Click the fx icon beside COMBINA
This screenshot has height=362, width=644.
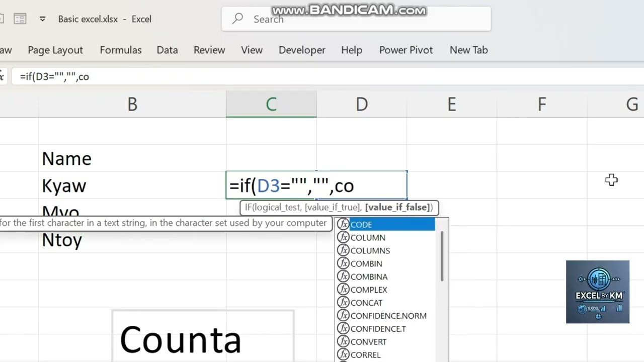click(343, 277)
